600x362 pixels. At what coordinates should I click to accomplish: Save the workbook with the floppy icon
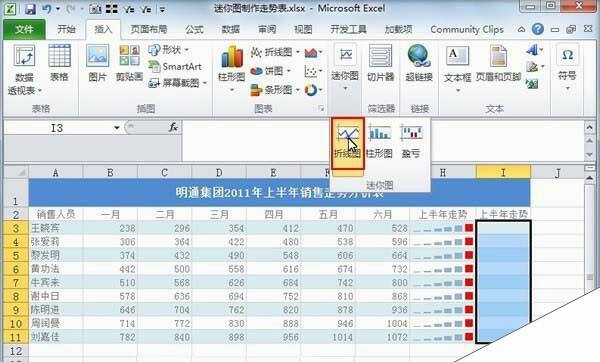click(x=30, y=8)
